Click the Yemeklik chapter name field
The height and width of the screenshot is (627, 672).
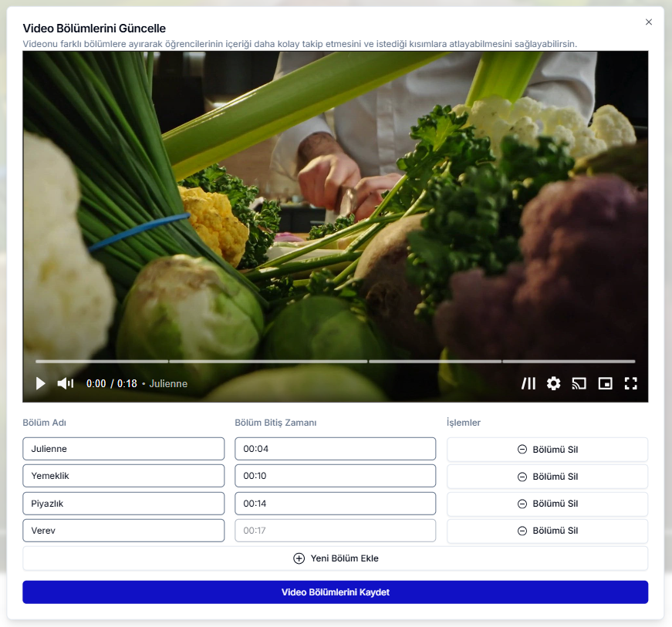123,476
